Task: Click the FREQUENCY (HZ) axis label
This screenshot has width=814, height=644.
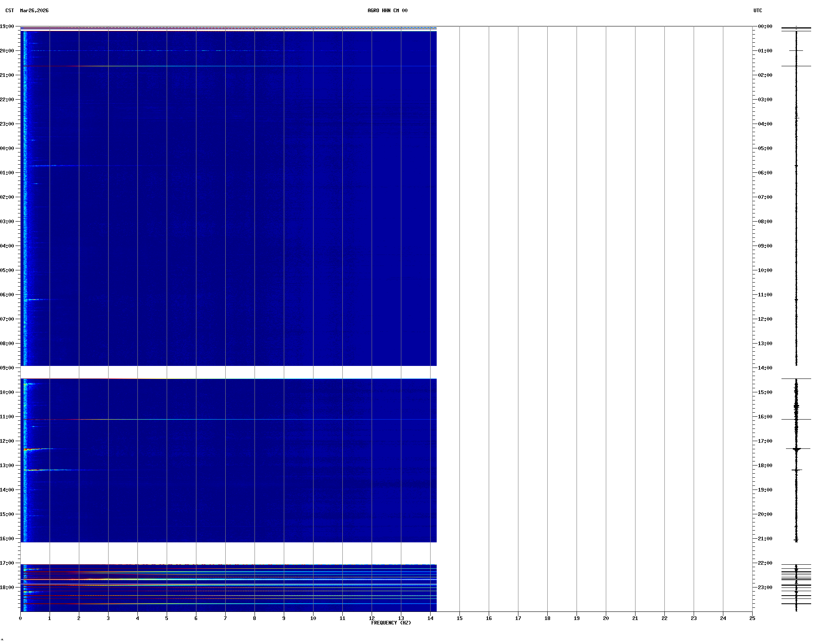Action: point(391,623)
